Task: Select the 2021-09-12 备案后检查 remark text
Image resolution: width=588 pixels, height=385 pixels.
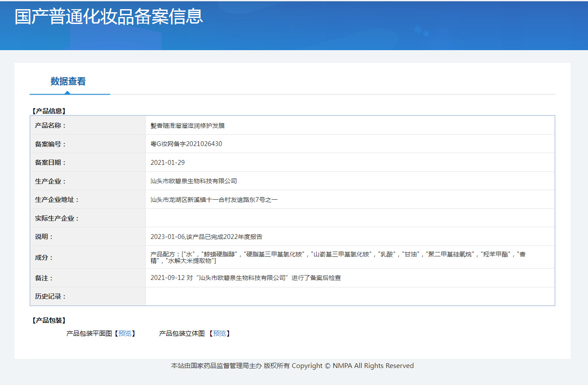Action: coord(246,278)
